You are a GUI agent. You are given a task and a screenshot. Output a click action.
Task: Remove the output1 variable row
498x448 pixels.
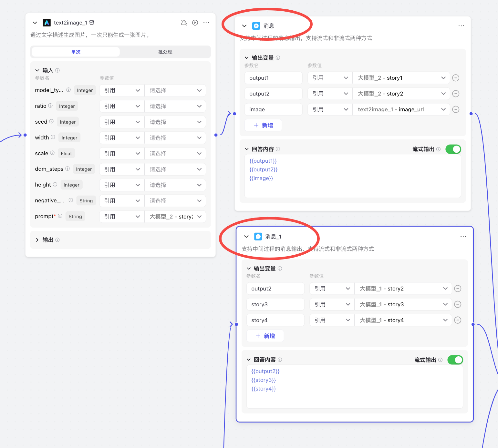[456, 78]
